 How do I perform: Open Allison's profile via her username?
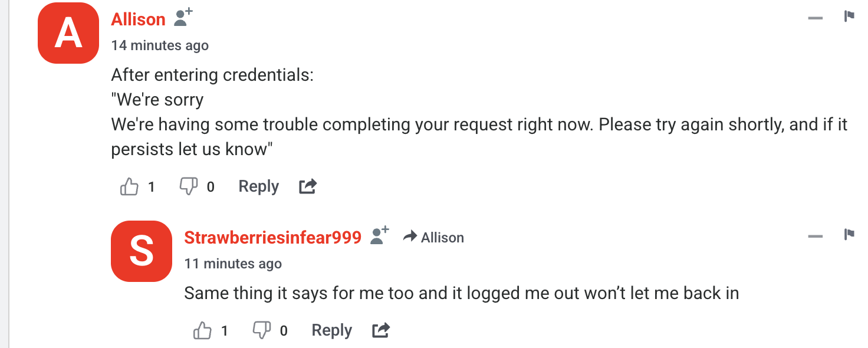(137, 19)
